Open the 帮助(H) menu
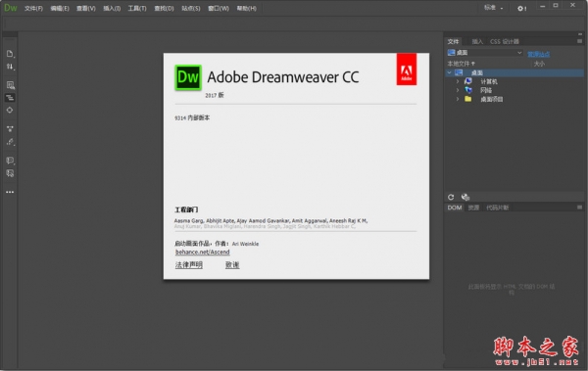The height and width of the screenshot is (371, 588). point(246,8)
